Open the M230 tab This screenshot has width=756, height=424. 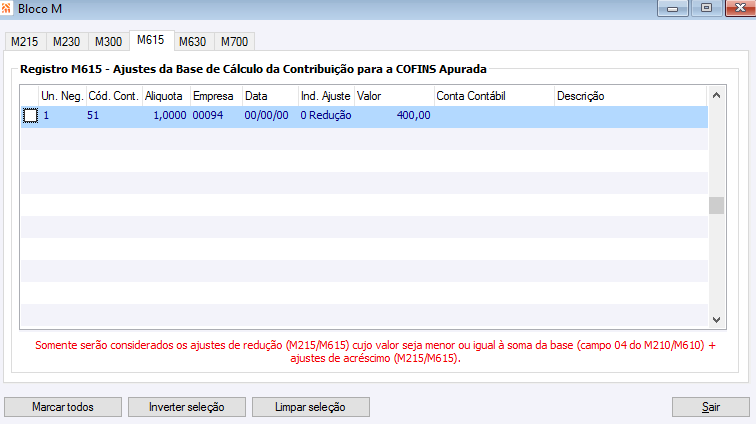67,42
